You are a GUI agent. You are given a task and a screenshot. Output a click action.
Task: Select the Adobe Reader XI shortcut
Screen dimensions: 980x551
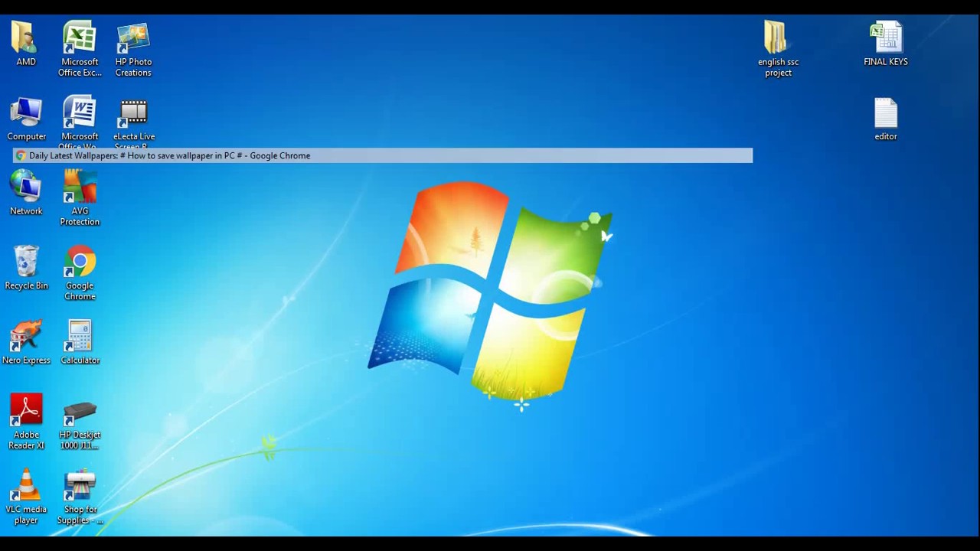coord(26,422)
